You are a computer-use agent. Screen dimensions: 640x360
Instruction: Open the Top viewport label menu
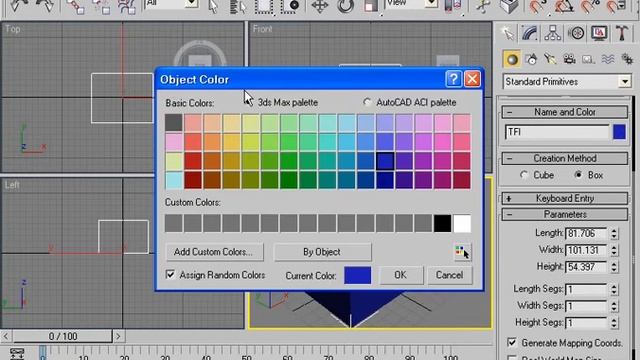pyautogui.click(x=13, y=29)
